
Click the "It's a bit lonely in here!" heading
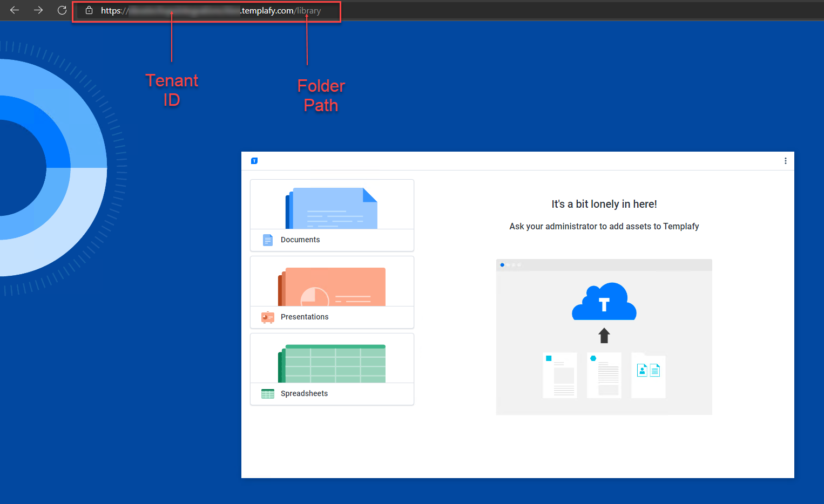(x=604, y=204)
